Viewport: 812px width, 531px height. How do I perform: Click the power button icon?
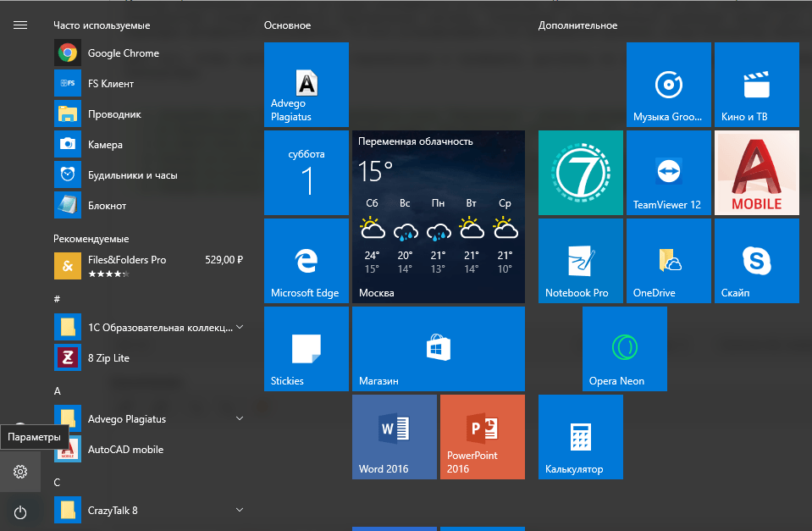(20, 512)
